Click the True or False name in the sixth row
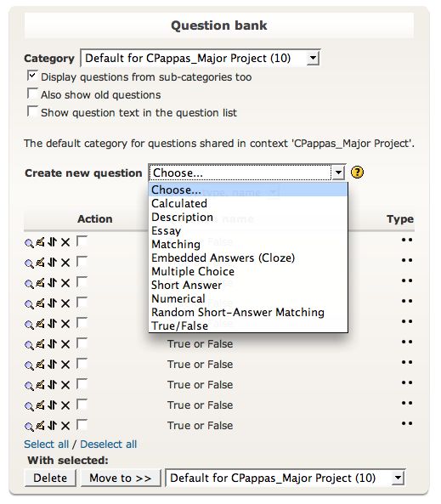Image resolution: width=441 pixels, height=504 pixels. [x=200, y=344]
